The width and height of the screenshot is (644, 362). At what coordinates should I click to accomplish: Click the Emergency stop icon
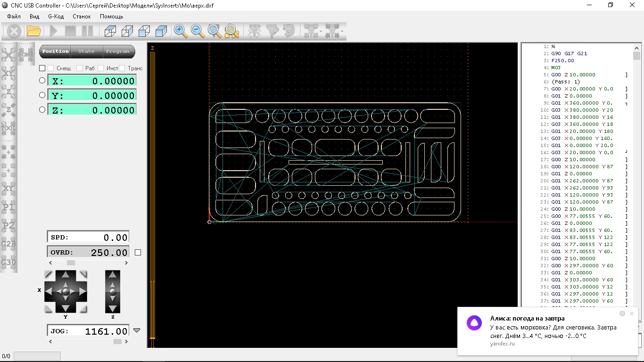tap(14, 32)
